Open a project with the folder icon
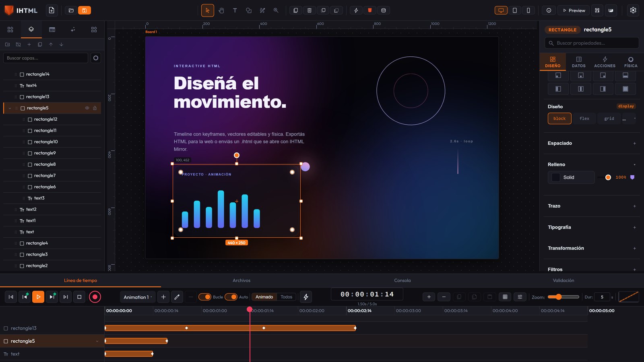Screen dimensions: 644x362 (x=71, y=10)
